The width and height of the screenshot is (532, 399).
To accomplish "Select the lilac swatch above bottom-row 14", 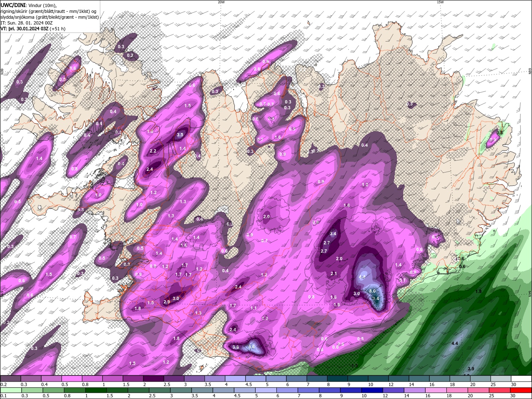I will (x=414, y=390).
